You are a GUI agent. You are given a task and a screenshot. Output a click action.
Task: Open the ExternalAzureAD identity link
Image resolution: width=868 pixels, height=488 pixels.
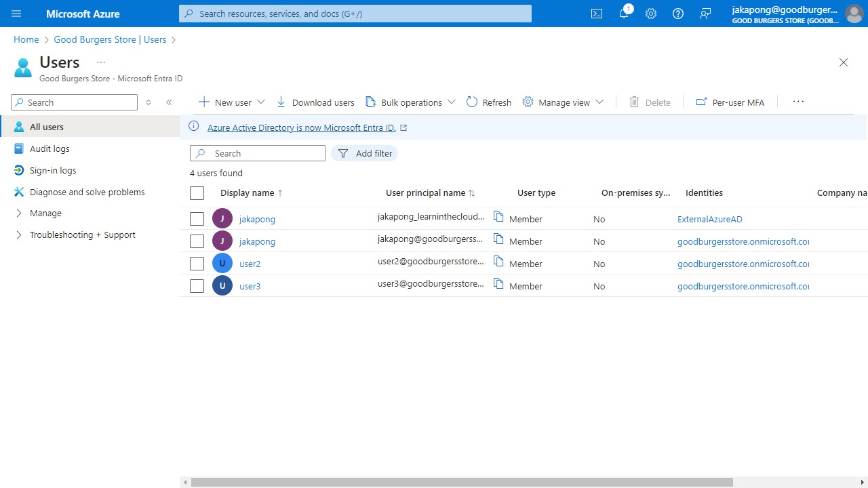pos(709,219)
